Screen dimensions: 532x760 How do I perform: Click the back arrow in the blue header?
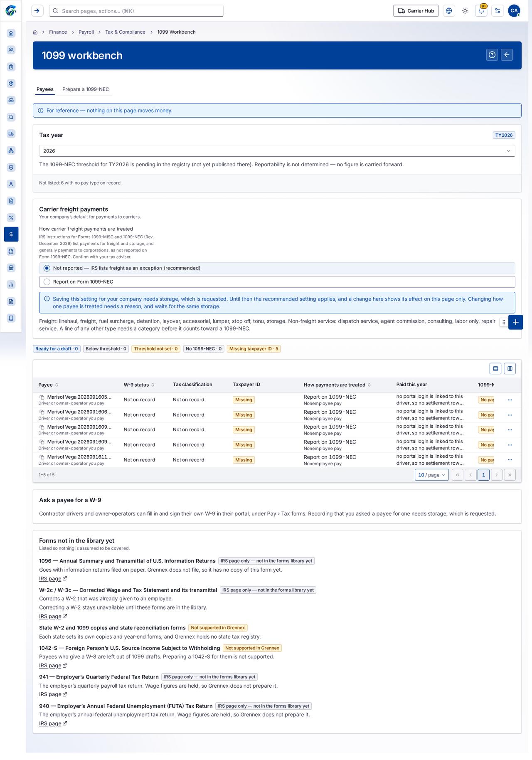(x=507, y=55)
